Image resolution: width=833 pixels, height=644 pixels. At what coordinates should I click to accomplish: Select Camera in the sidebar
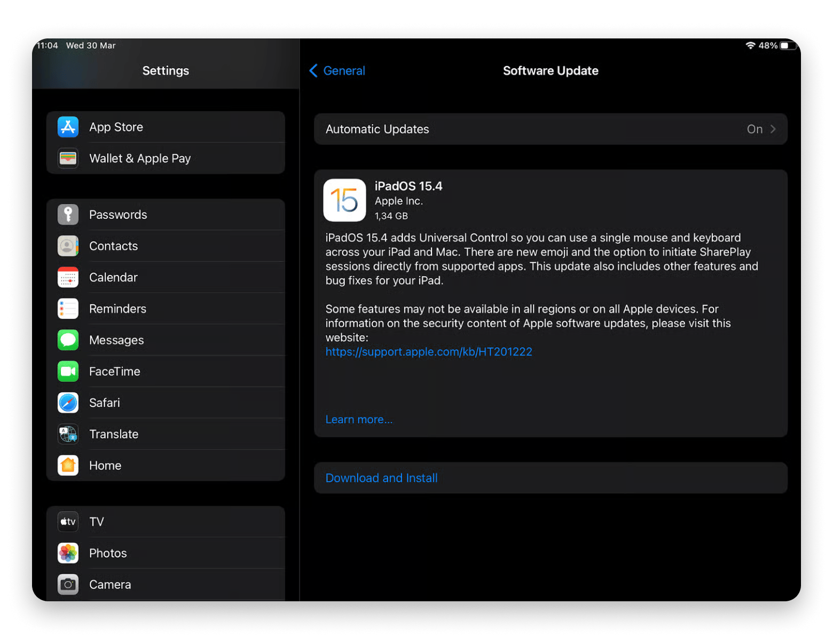coord(110,585)
